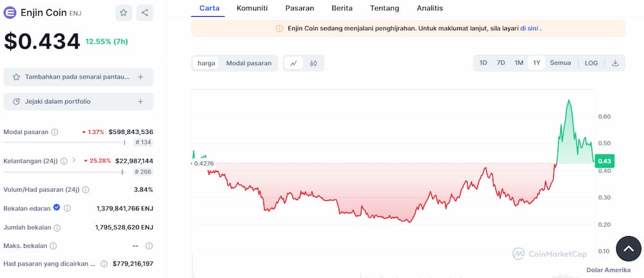
Task: Click info icon beside Maks. bekalan value
Action: 149,246
